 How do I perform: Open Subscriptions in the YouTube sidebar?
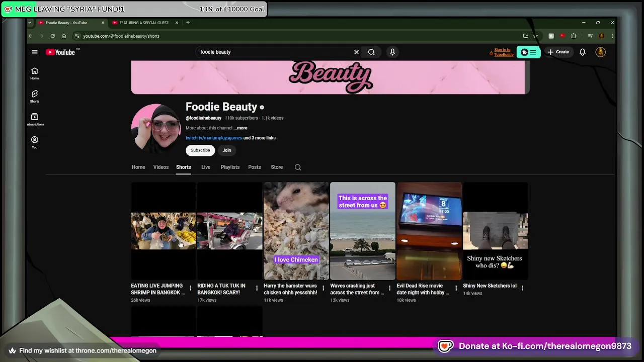click(x=35, y=120)
